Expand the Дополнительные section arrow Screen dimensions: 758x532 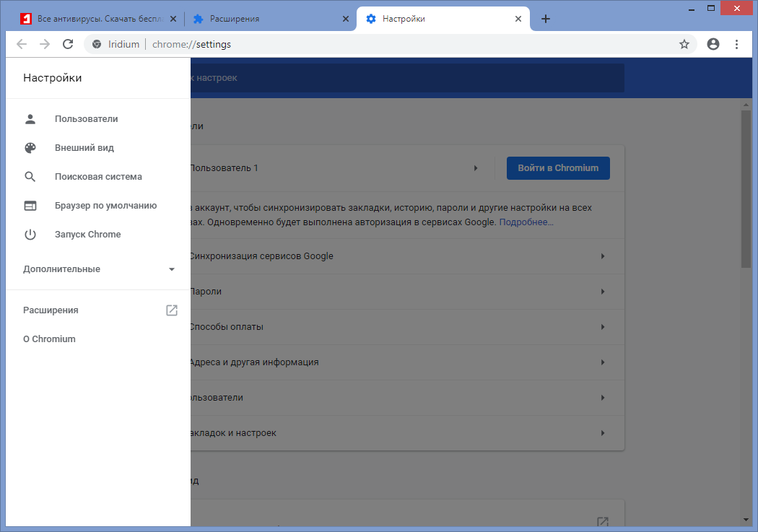pos(172,269)
